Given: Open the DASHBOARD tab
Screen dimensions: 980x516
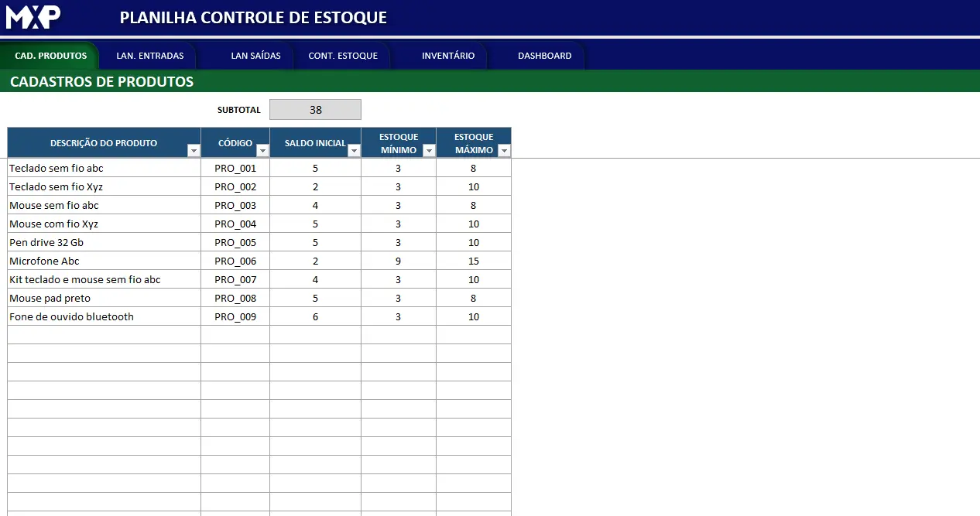Looking at the screenshot, I should coord(545,56).
